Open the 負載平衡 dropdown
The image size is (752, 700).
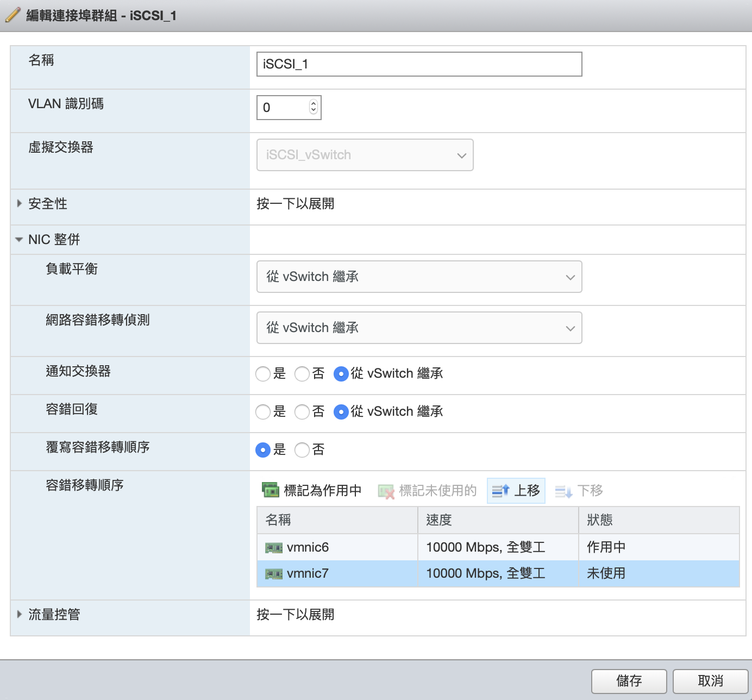[x=419, y=277]
